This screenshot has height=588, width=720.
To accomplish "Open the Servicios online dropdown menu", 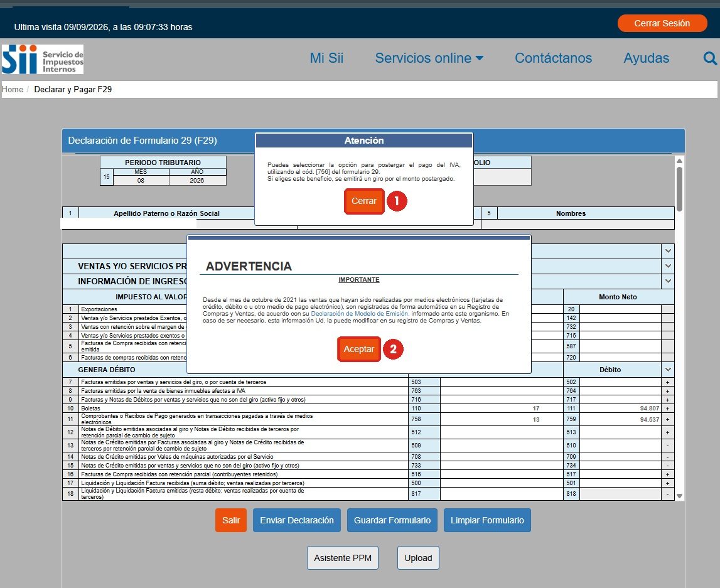I will pyautogui.click(x=429, y=58).
